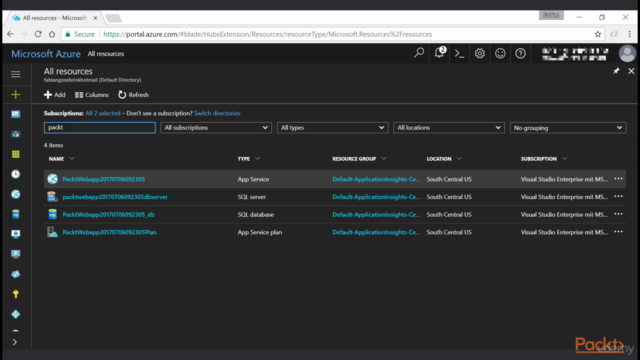640x360 pixels.
Task: Refresh the resource list
Action: click(x=133, y=95)
